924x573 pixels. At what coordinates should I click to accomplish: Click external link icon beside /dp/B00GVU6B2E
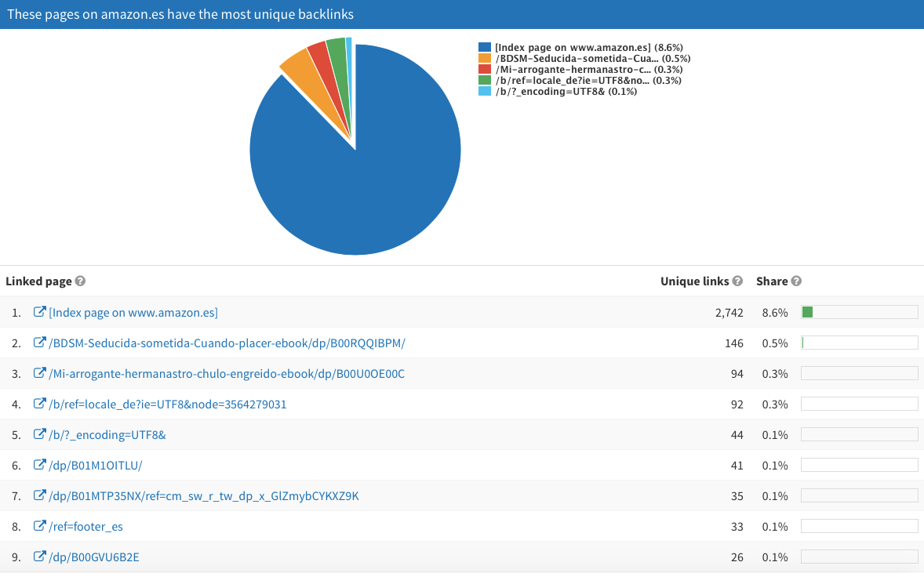click(x=39, y=557)
